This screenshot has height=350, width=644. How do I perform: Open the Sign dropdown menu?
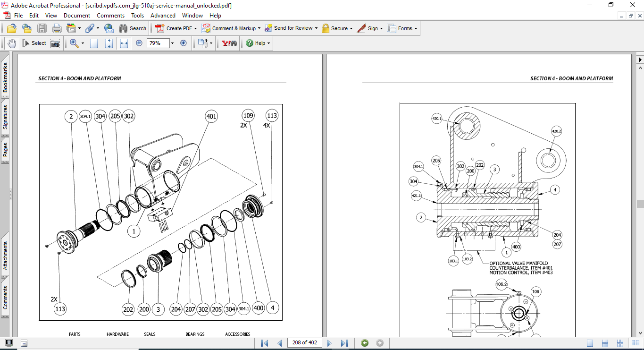click(382, 29)
